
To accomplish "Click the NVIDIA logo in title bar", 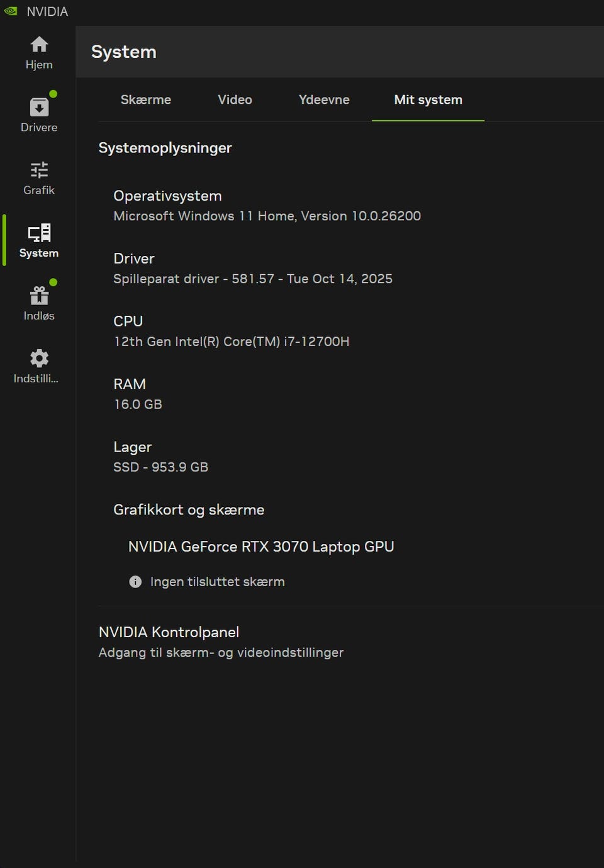I will pos(11,11).
